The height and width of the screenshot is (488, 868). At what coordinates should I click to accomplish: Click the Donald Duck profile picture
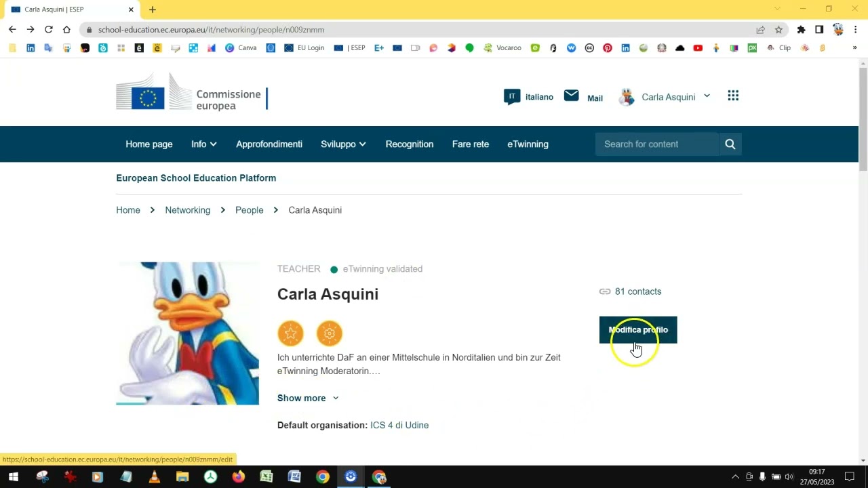click(187, 333)
